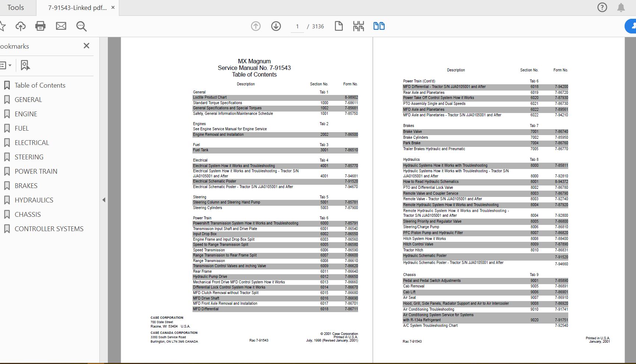The height and width of the screenshot is (364, 636).
Task: Add the document to favorites
Action: [4, 26]
